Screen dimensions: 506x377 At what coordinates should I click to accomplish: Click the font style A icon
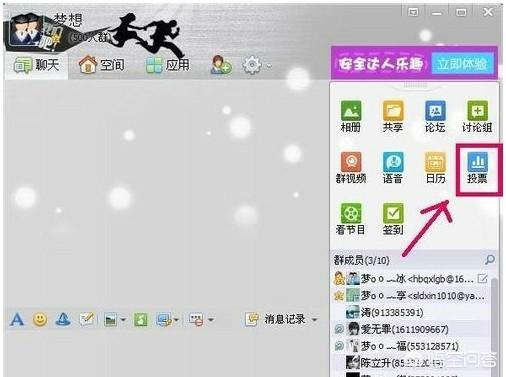click(x=17, y=319)
